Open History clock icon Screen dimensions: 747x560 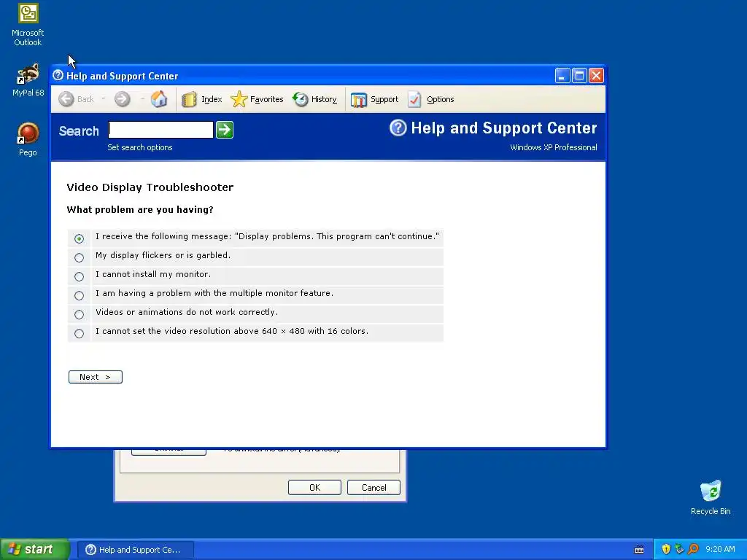(300, 99)
